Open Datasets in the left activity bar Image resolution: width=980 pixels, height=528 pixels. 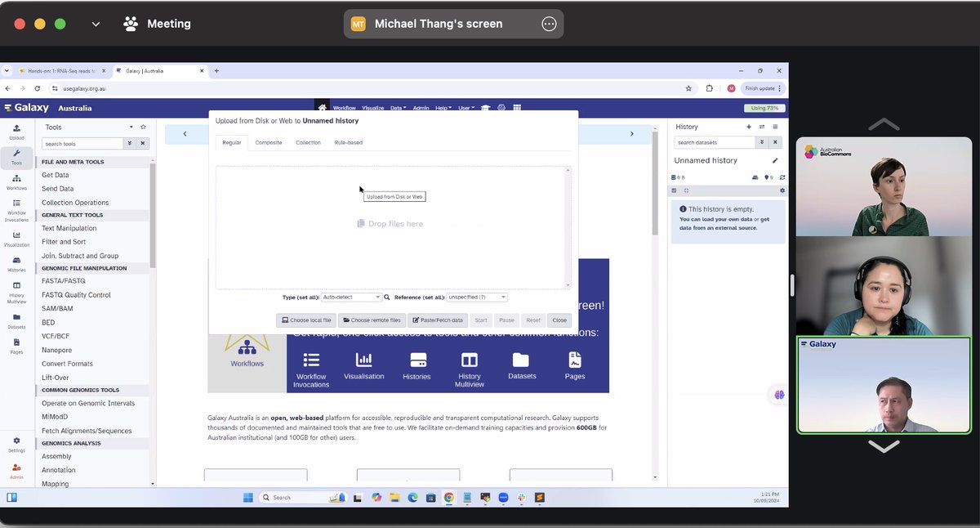pyautogui.click(x=16, y=320)
